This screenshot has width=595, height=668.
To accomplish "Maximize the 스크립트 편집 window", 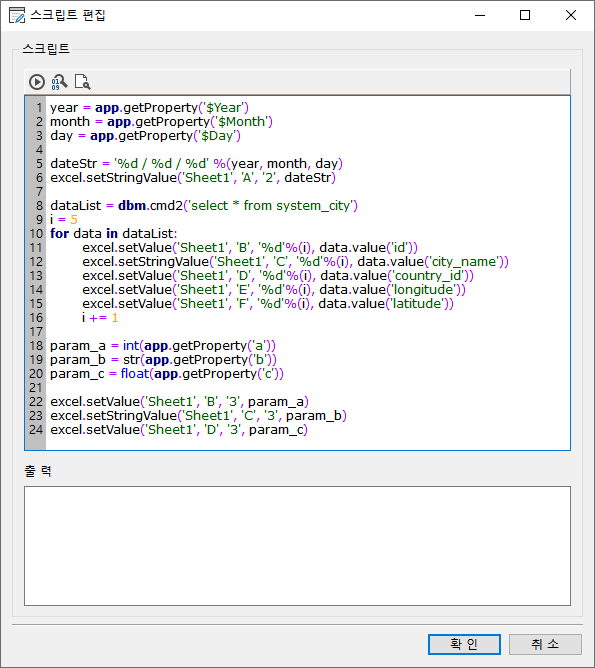I will [x=525, y=15].
